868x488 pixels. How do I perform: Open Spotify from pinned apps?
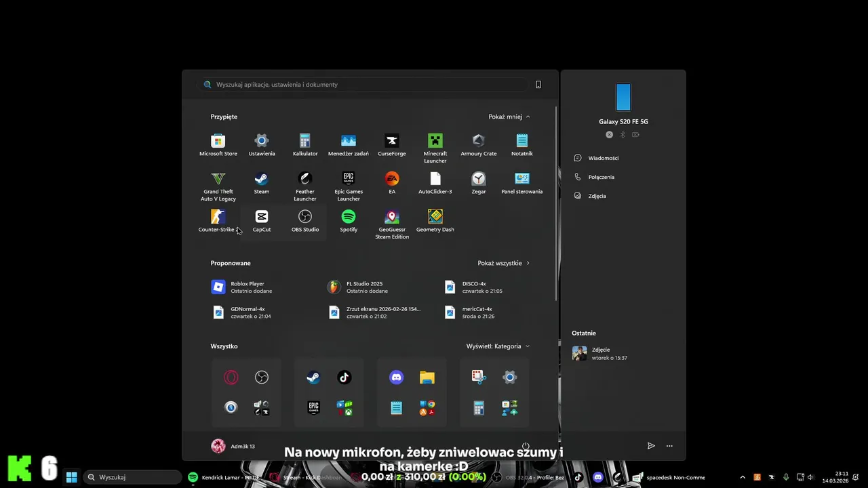349,221
